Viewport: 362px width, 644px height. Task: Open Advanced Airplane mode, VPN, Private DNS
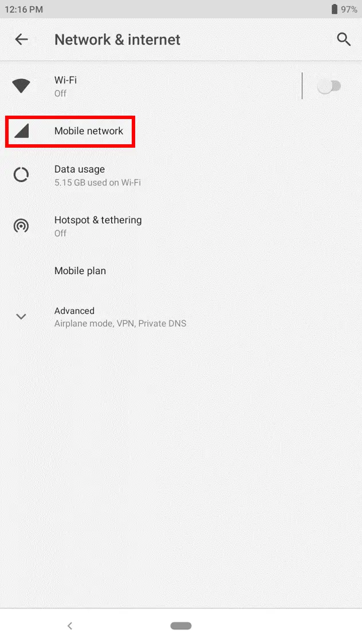[x=181, y=317]
